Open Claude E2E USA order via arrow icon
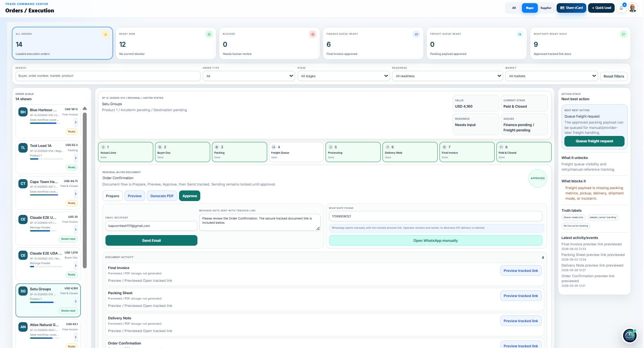 75,266
